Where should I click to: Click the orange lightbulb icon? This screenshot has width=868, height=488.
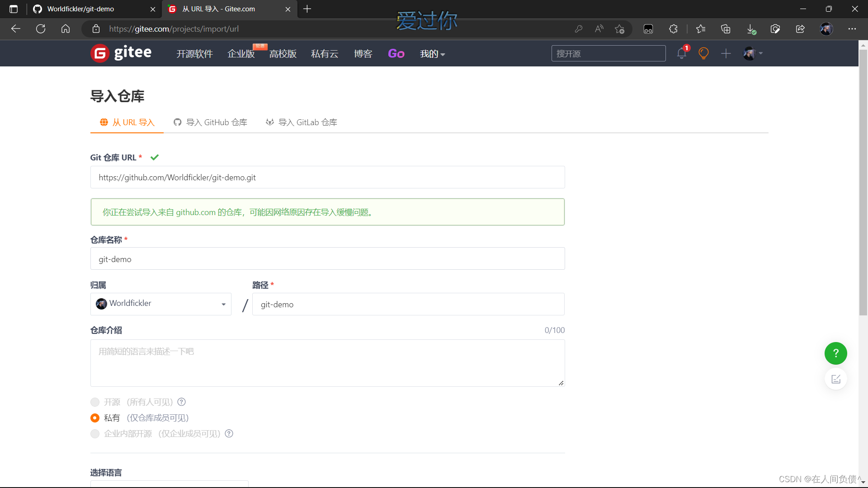pyautogui.click(x=703, y=53)
